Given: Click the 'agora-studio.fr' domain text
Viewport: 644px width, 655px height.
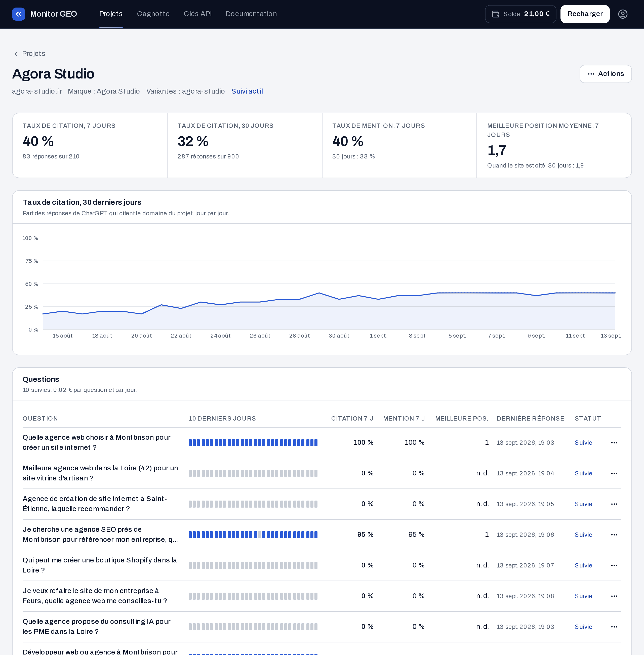Looking at the screenshot, I should click(37, 91).
